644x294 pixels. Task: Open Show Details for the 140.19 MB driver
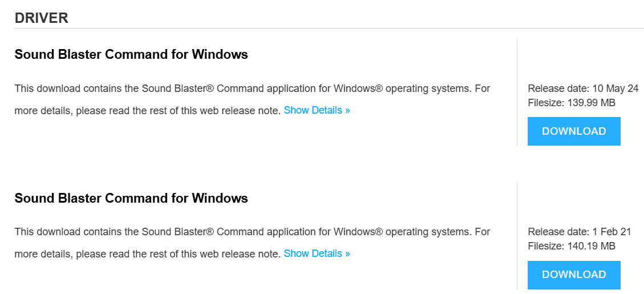point(317,253)
